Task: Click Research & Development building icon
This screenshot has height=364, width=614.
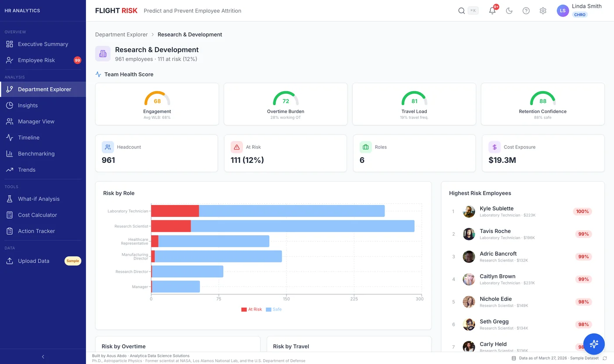Action: 103,53
